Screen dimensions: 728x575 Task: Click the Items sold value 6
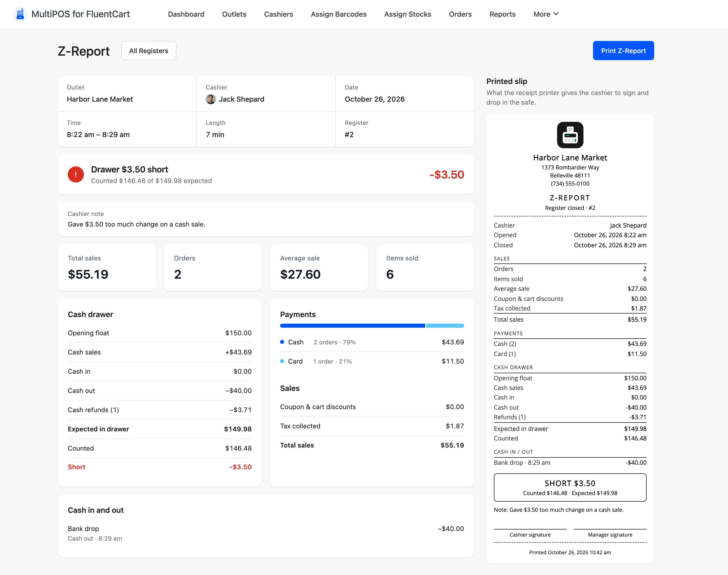coord(390,274)
